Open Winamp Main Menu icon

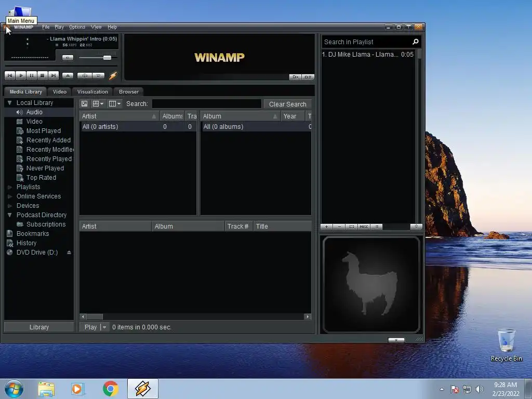pyautogui.click(x=6, y=27)
